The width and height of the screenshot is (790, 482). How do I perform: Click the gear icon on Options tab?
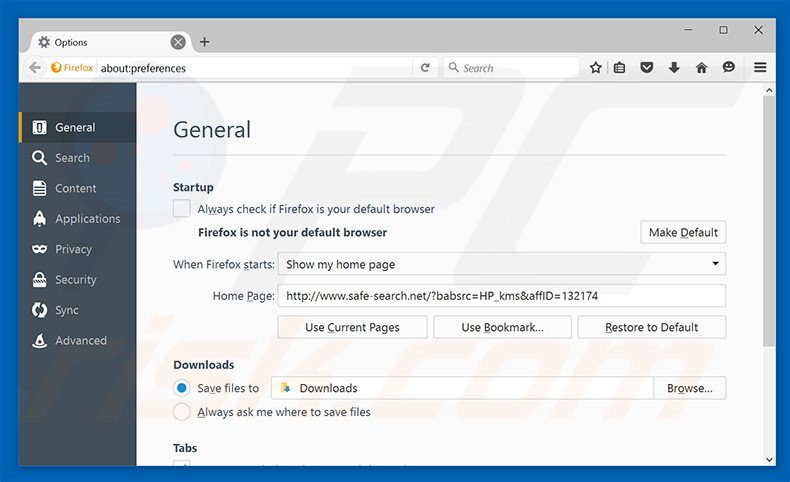tap(44, 42)
